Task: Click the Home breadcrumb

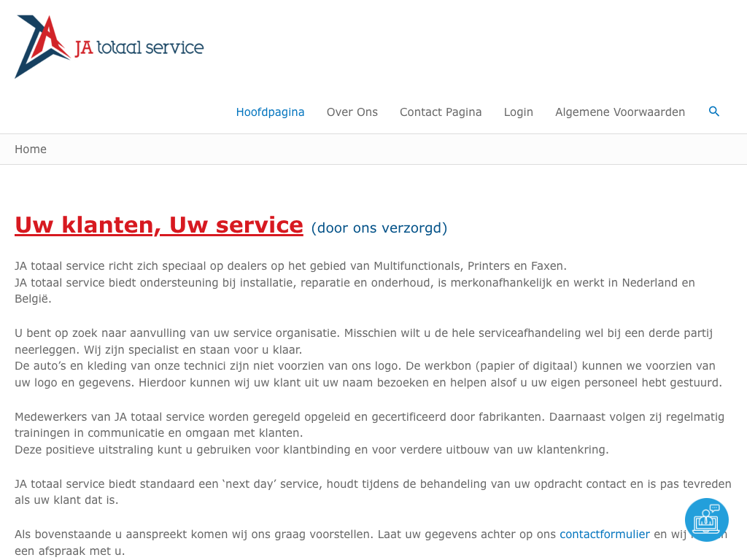Action: pos(31,149)
